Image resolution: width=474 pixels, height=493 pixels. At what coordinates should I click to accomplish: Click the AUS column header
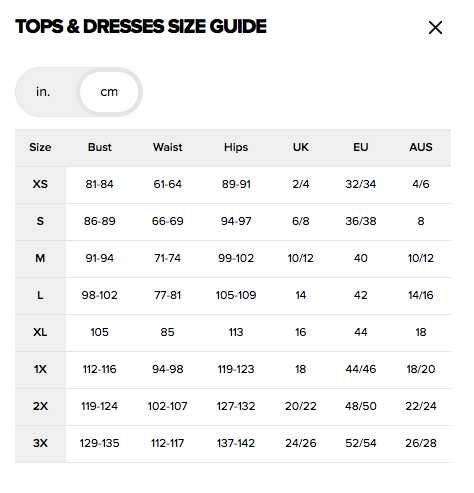(421, 147)
